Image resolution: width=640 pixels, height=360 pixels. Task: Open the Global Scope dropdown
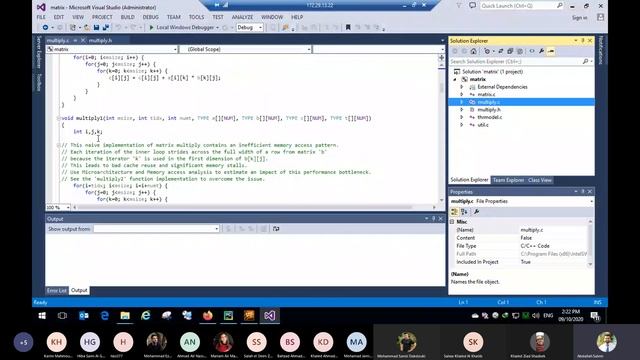pyautogui.click(x=245, y=49)
